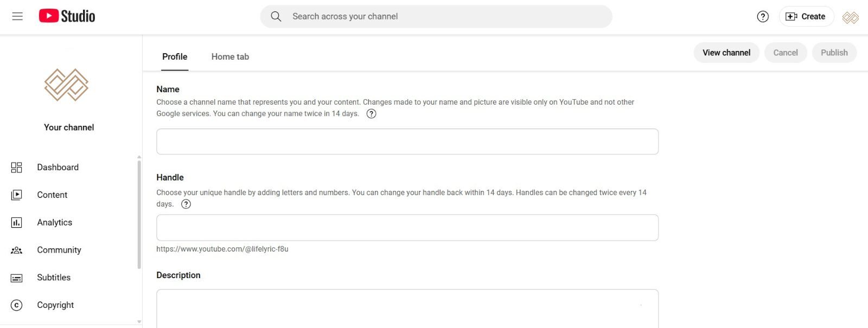Switch to the Home tab
This screenshot has width=868, height=328.
[x=230, y=57]
